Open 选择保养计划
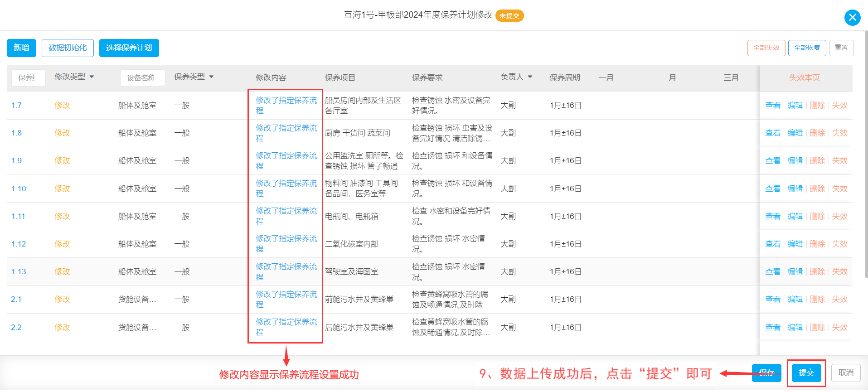The height and width of the screenshot is (392, 868). point(129,48)
